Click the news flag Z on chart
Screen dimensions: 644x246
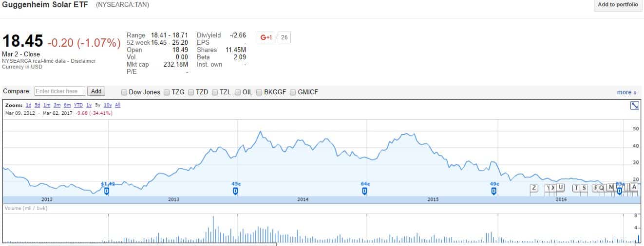click(x=534, y=188)
